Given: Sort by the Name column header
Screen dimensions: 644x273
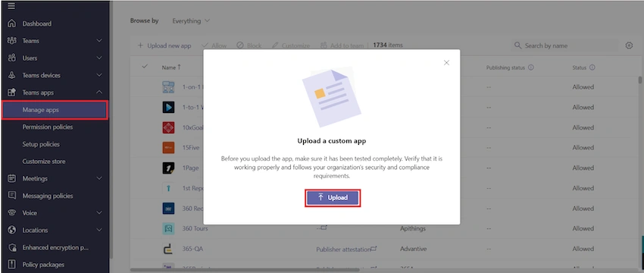Looking at the screenshot, I should 171,67.
